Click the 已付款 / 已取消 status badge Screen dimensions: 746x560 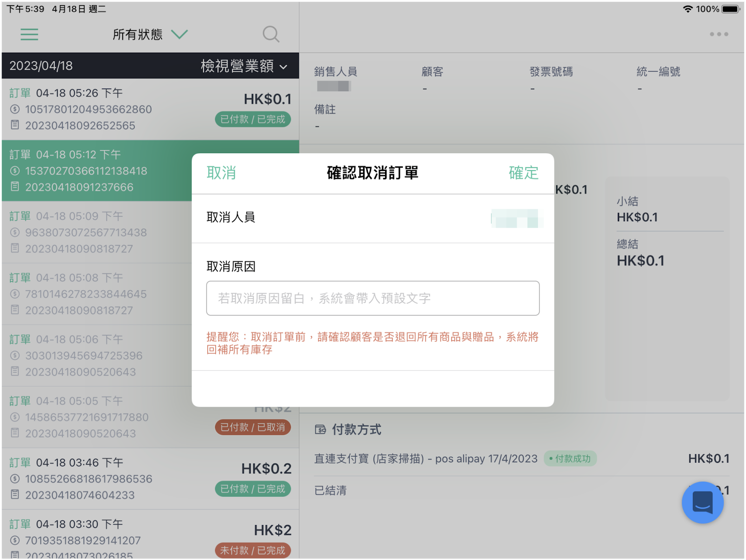[253, 427]
